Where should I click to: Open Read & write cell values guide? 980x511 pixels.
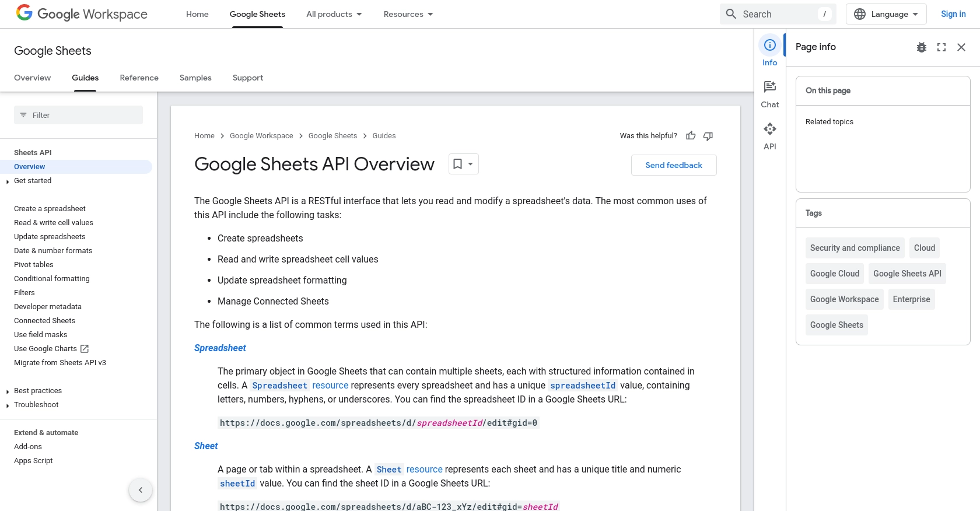(x=54, y=223)
